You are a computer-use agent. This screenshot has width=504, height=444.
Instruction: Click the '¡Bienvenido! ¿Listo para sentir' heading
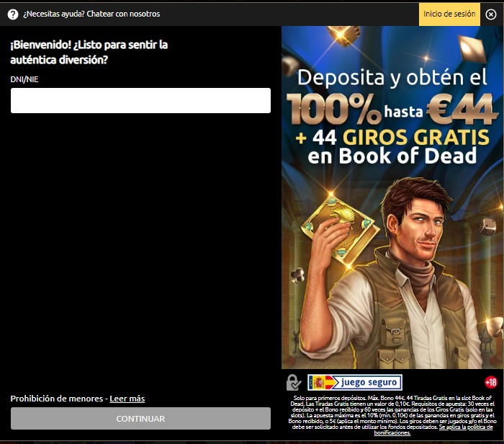pos(89,52)
